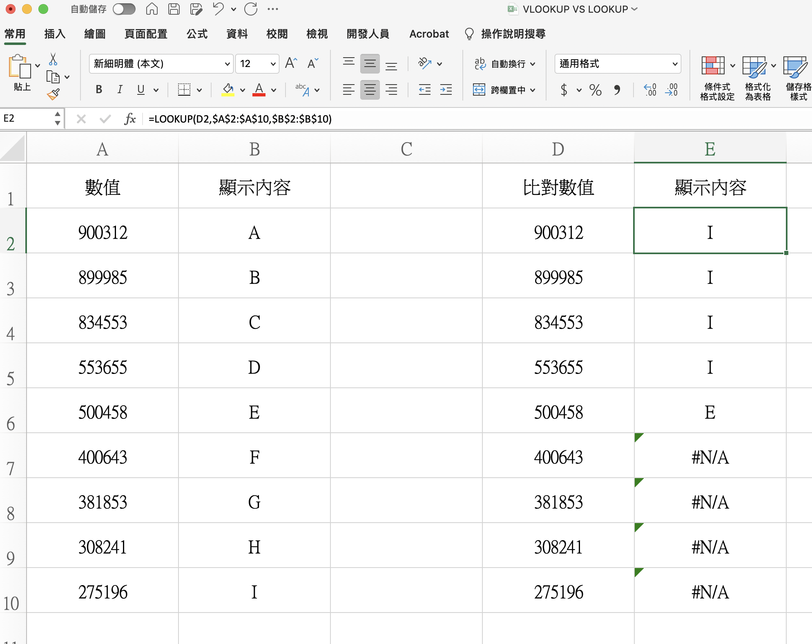Viewport: 812px width, 644px height.
Task: Click the Cut scissors icon
Action: (53, 60)
